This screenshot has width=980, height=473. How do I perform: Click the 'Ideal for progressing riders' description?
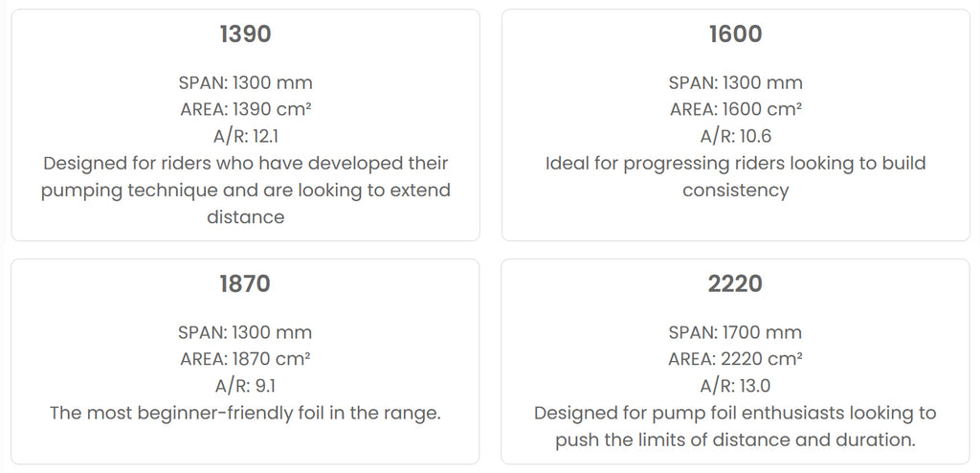(736, 176)
